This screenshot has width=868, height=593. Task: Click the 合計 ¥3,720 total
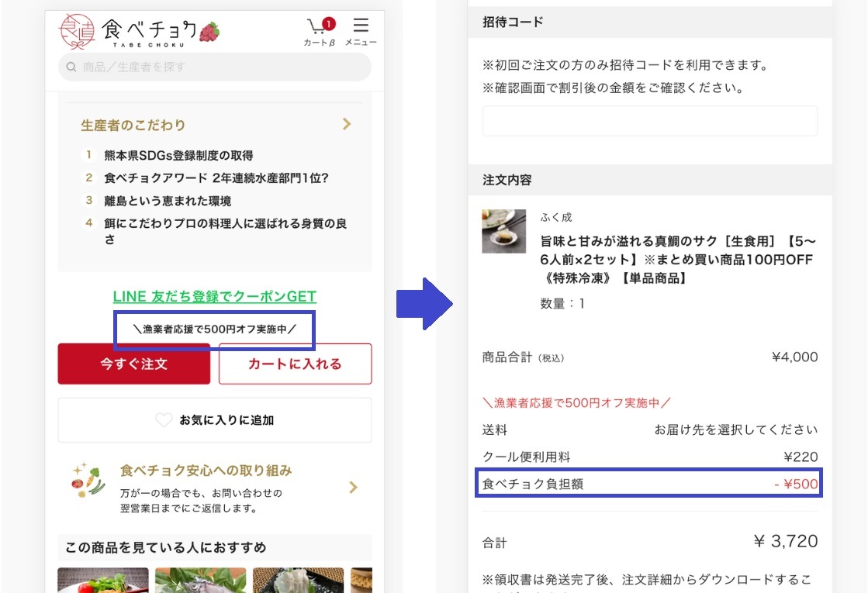(786, 541)
